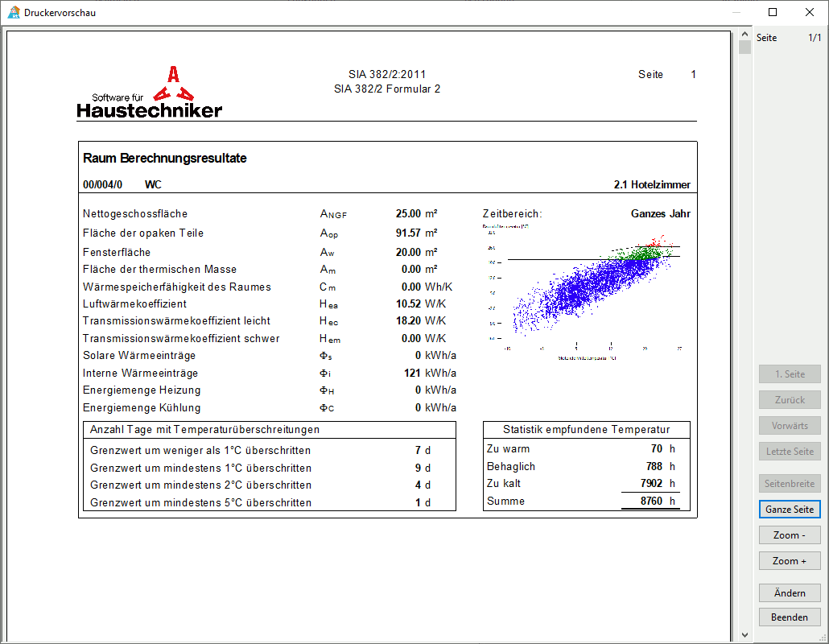
Task: Zoom out with 'Zoom -' button
Action: pos(790,535)
